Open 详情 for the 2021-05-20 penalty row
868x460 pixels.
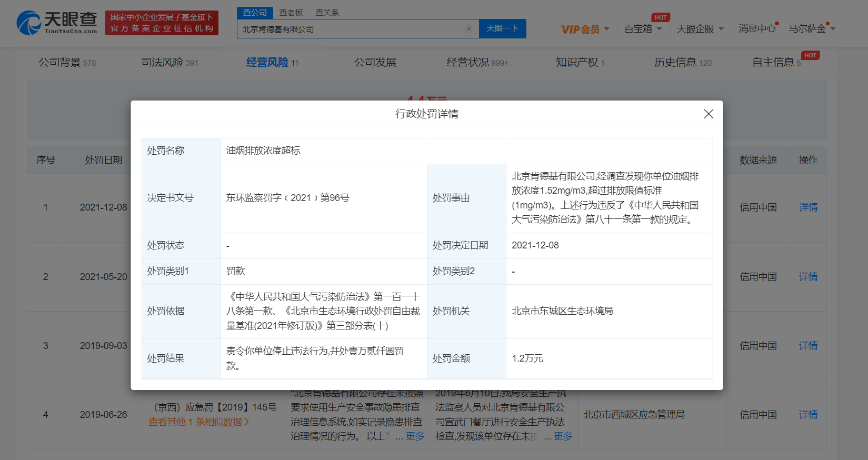point(808,277)
